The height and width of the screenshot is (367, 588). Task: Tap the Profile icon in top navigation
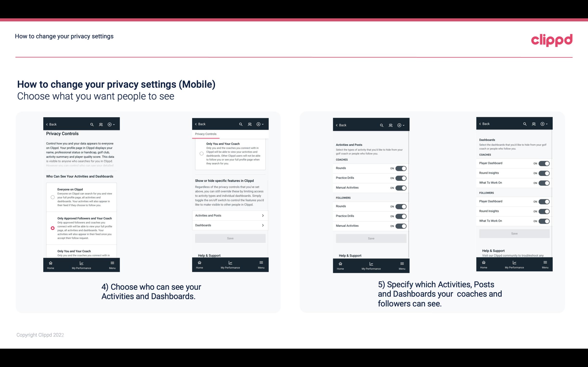pos(101,124)
